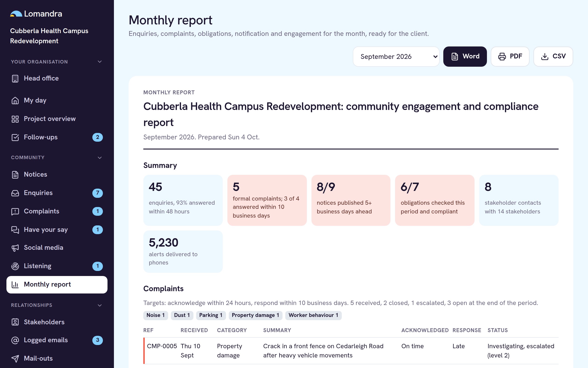Print the report to PDF
This screenshot has height=368, width=588.
510,57
